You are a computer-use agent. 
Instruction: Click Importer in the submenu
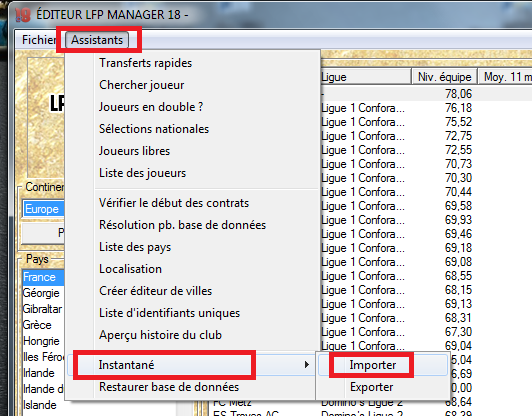[x=373, y=365]
